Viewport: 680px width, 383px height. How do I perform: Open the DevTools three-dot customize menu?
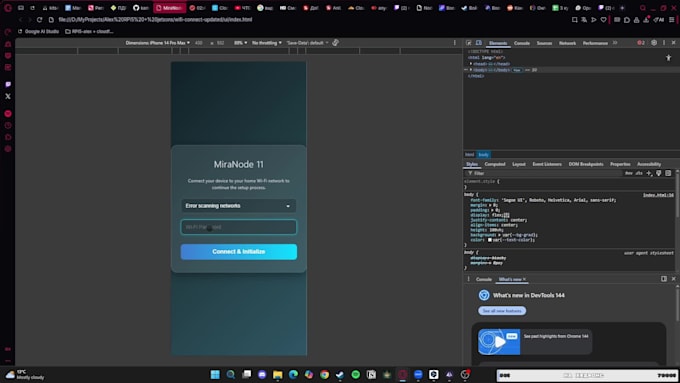tap(664, 43)
